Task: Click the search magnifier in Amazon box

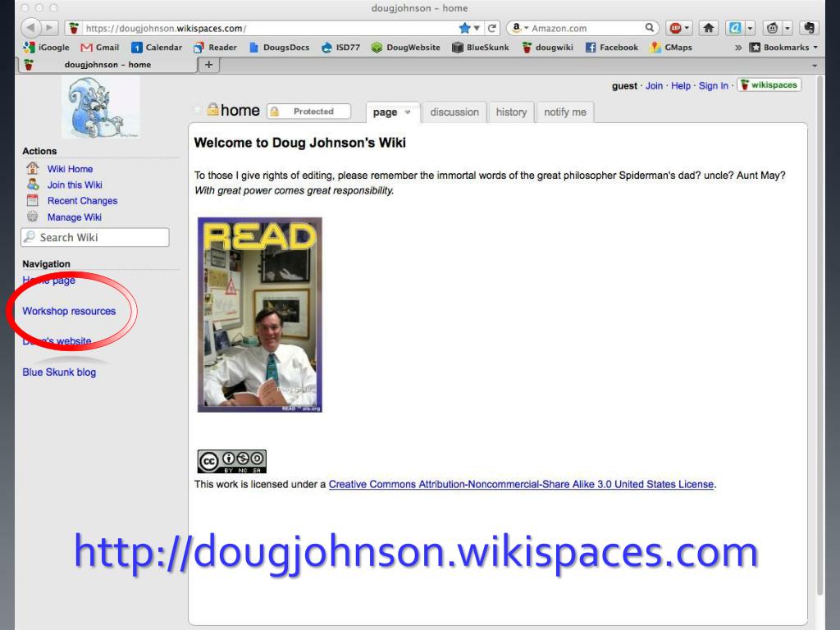Action: click(x=650, y=27)
